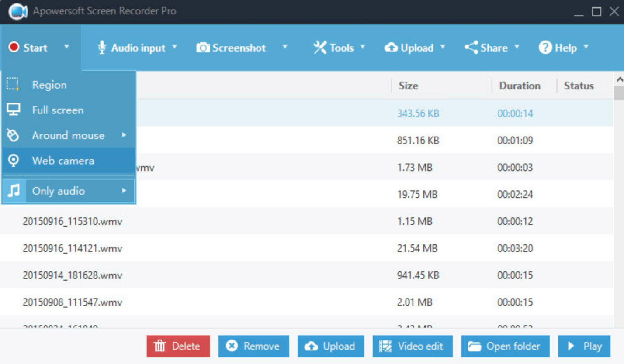Select the Around mouse menu entry
Screen dimensions: 624x364
69,135
